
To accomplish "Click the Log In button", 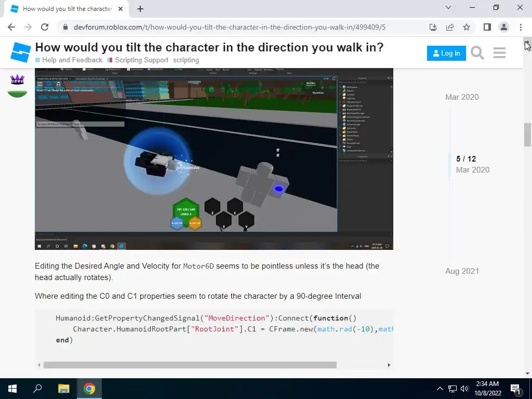I will point(446,54).
